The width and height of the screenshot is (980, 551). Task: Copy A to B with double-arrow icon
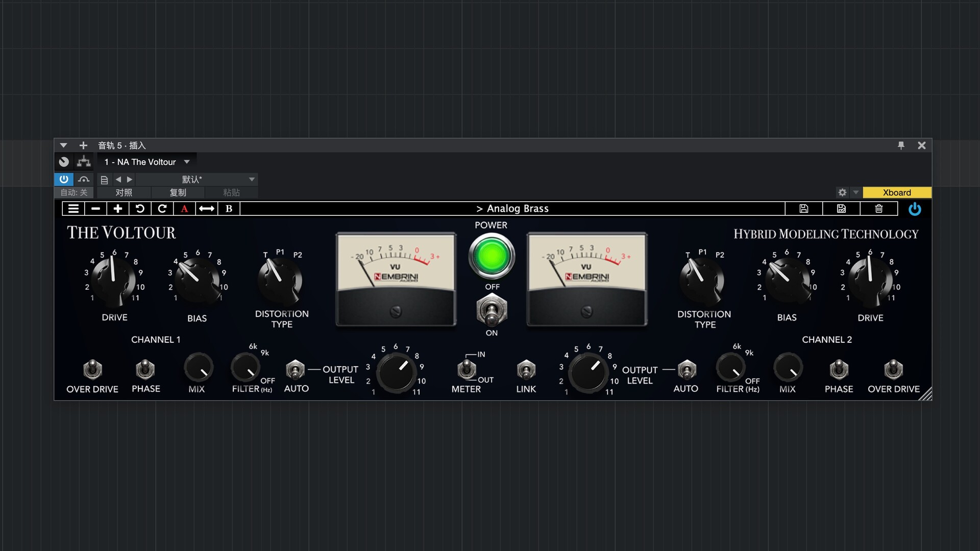pos(207,209)
